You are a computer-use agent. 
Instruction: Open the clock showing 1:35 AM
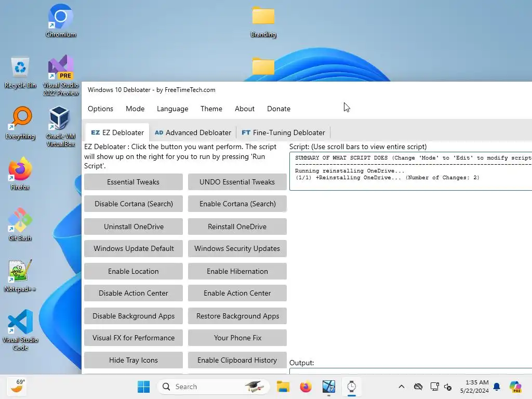pyautogui.click(x=474, y=387)
